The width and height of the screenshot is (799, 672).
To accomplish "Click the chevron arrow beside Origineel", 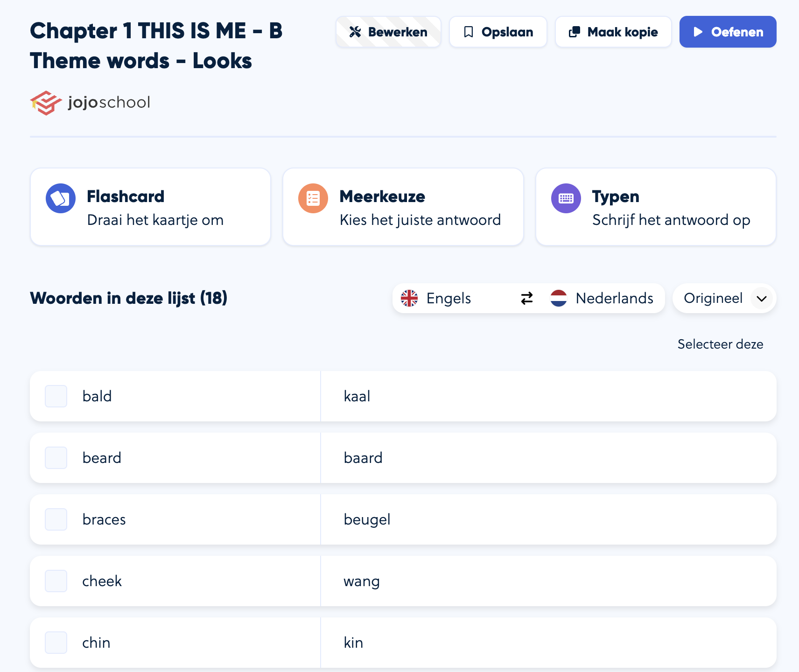I will (762, 299).
